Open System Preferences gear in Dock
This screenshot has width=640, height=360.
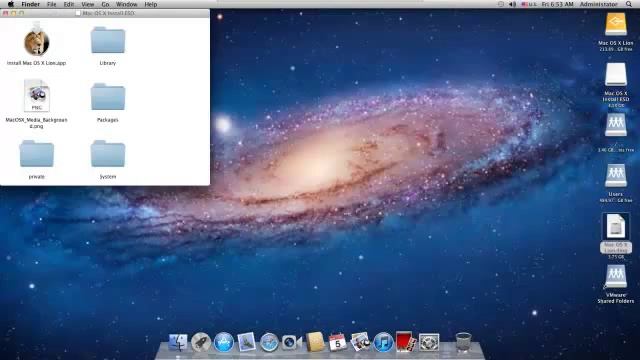pyautogui.click(x=429, y=342)
